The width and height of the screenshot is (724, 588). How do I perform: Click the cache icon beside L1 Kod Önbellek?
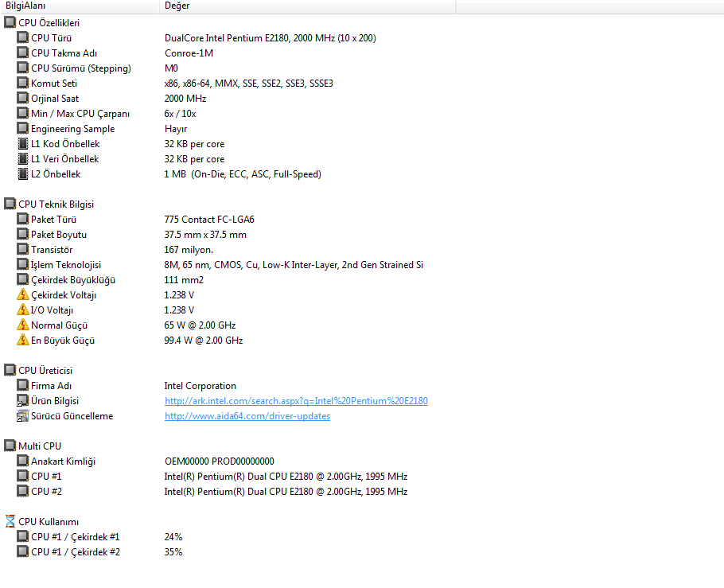22,144
